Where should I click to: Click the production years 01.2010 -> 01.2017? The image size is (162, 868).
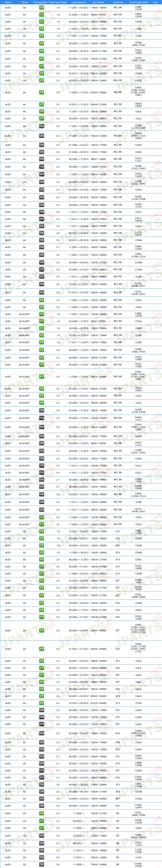79,649
